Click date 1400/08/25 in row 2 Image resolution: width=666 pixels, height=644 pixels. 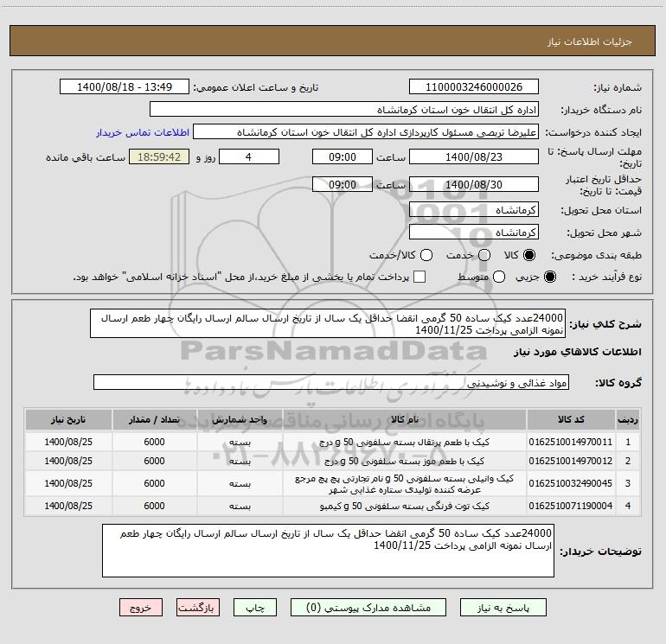[x=68, y=461]
